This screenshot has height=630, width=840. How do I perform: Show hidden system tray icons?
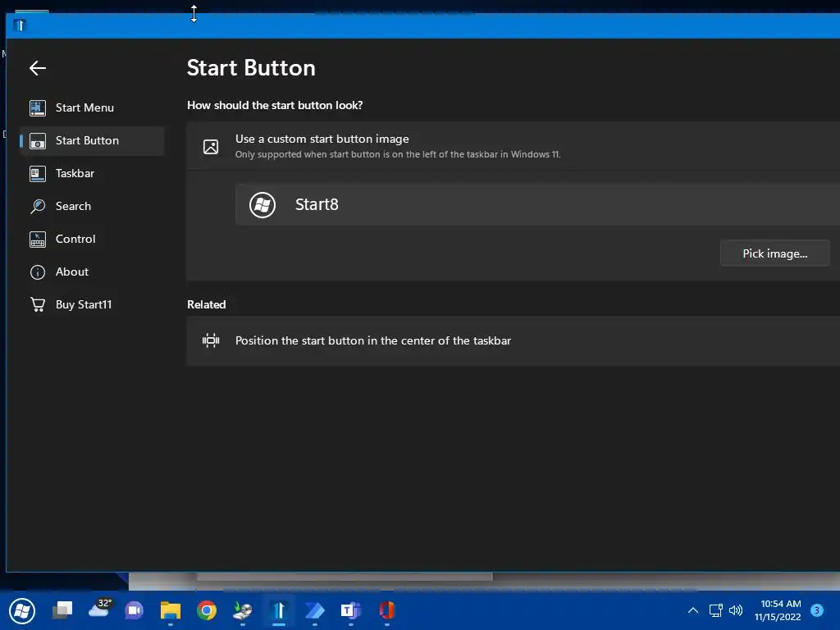point(692,610)
